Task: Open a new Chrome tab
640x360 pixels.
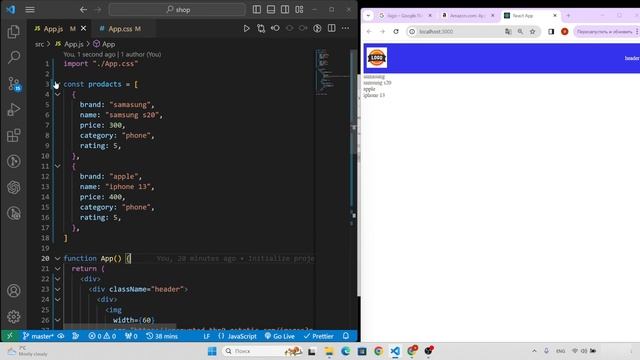Action: (568, 16)
